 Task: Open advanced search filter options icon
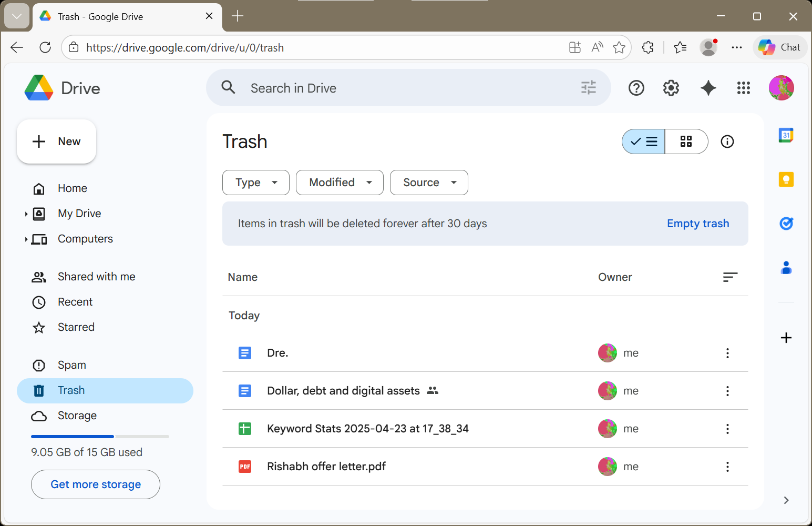tap(589, 87)
